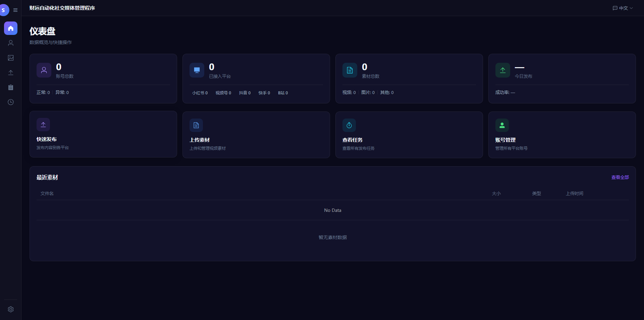Click the 上传时间 column header
644x320 pixels.
point(575,193)
